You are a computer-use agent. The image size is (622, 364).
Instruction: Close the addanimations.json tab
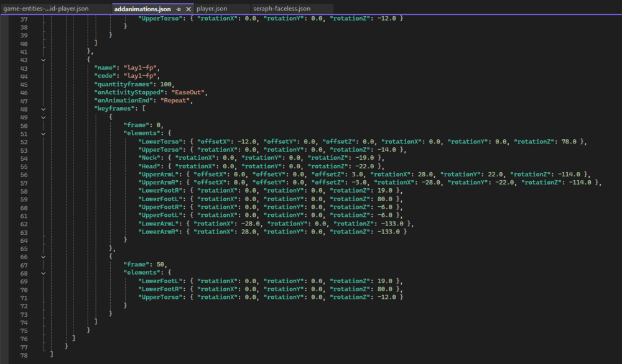click(188, 9)
